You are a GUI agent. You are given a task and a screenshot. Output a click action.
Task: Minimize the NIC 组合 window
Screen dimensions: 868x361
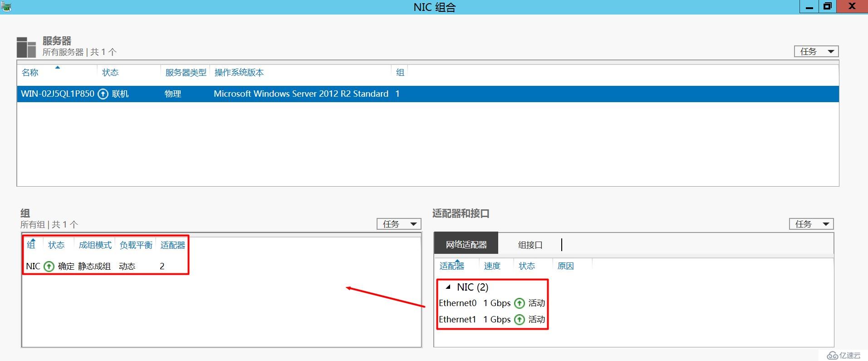click(x=809, y=6)
